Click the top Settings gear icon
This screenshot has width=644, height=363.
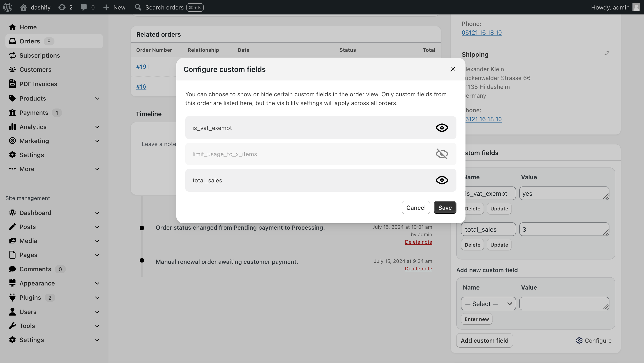click(x=12, y=155)
